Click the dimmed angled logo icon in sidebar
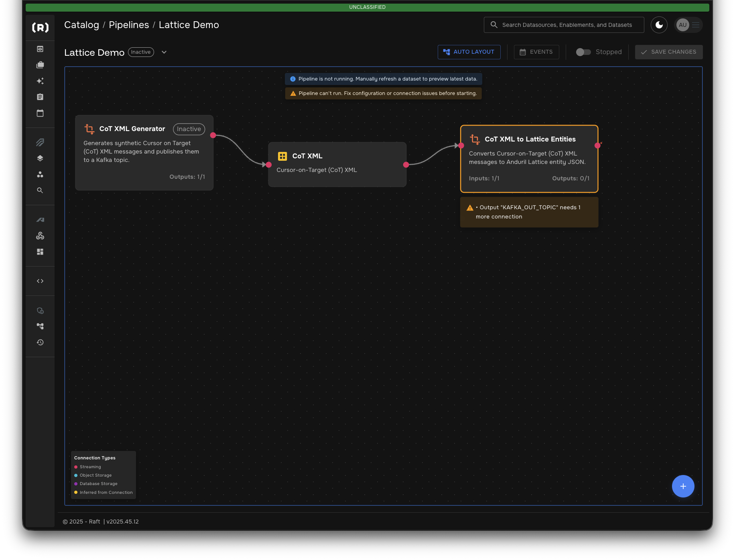The image size is (735, 560). click(x=40, y=220)
